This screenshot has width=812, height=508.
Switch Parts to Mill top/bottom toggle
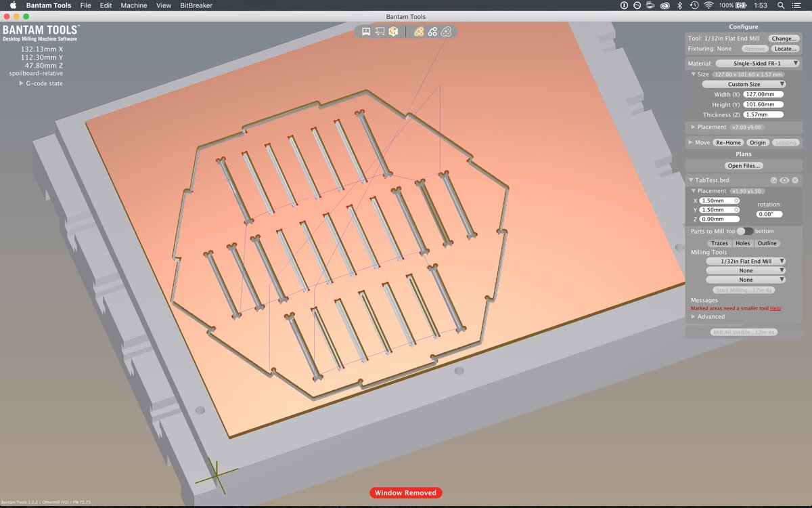[744, 232]
